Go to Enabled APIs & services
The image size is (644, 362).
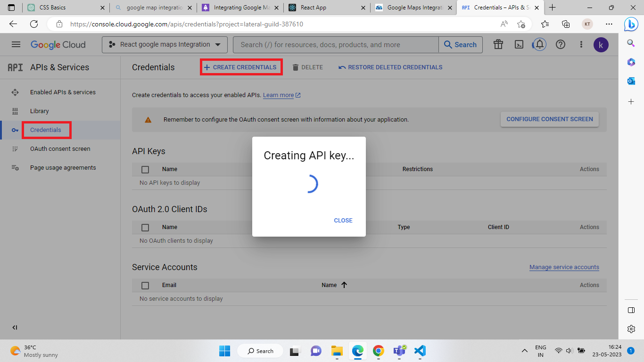pyautogui.click(x=63, y=92)
